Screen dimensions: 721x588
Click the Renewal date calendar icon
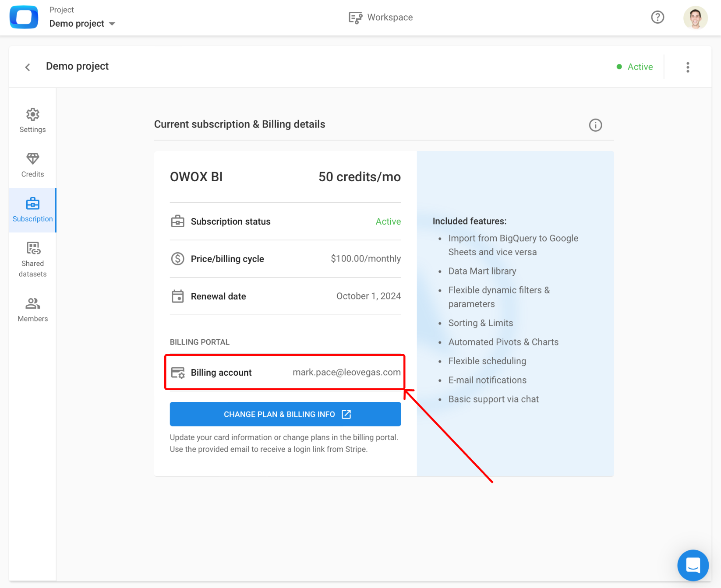pyautogui.click(x=177, y=296)
